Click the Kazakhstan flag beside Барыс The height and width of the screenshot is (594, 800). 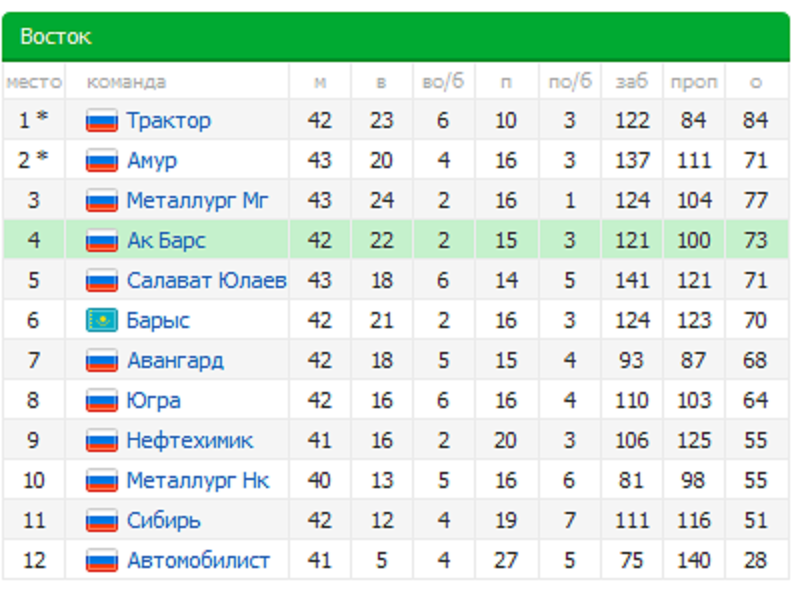[x=102, y=321]
